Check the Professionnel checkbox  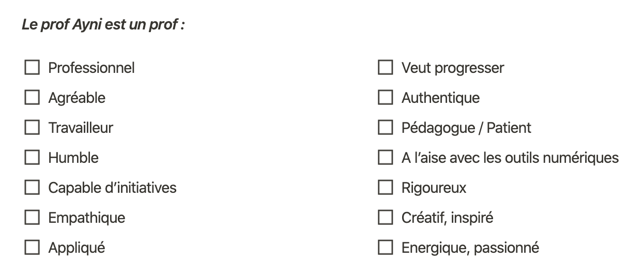pos(32,68)
